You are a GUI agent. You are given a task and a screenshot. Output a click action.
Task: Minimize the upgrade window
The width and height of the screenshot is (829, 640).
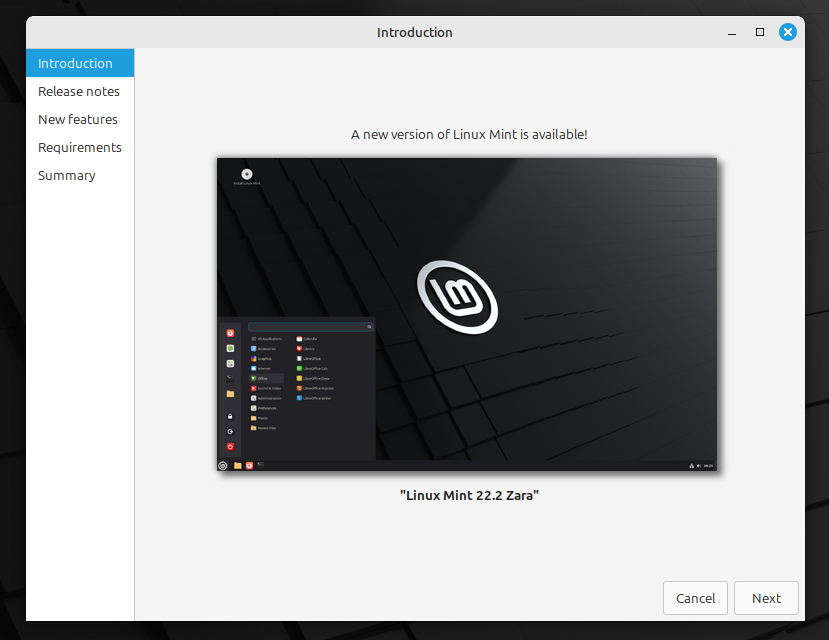point(732,32)
